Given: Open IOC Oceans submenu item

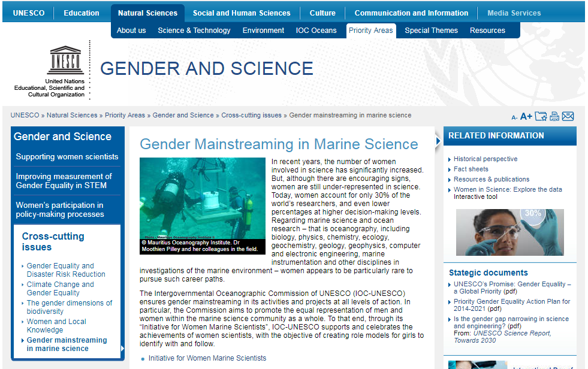Looking at the screenshot, I should point(316,31).
